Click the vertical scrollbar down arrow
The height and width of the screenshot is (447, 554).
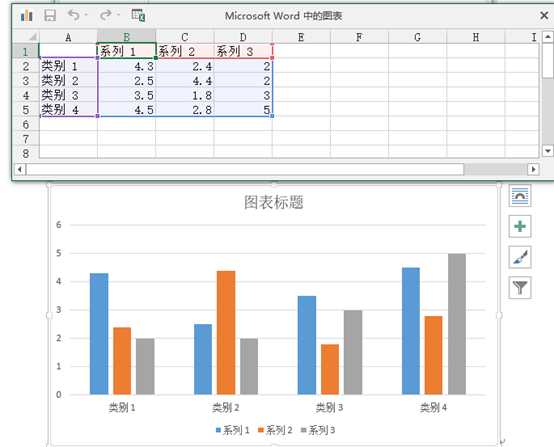click(x=547, y=151)
